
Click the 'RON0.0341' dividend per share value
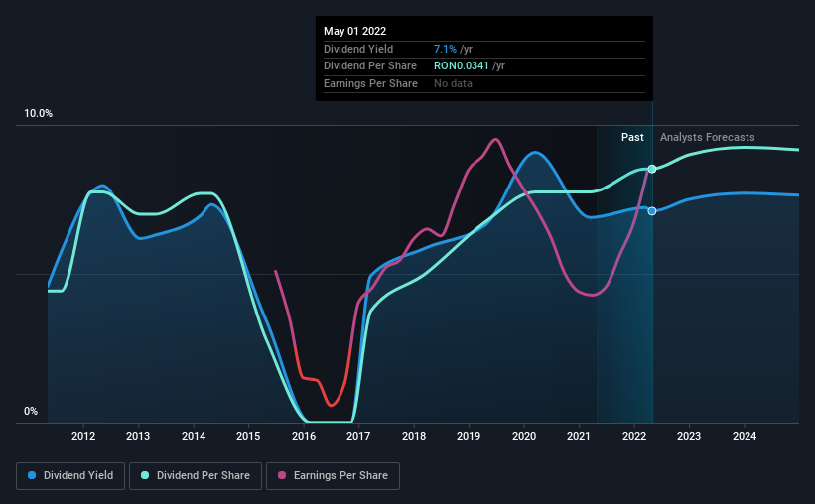tap(461, 66)
